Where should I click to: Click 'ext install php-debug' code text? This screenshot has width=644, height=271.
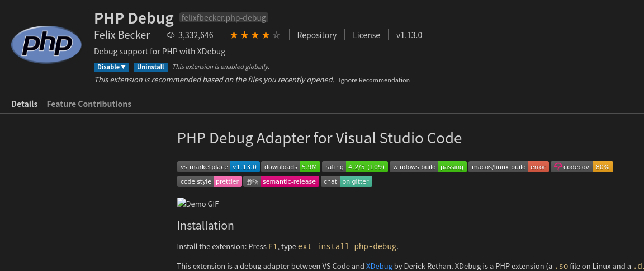(x=347, y=247)
